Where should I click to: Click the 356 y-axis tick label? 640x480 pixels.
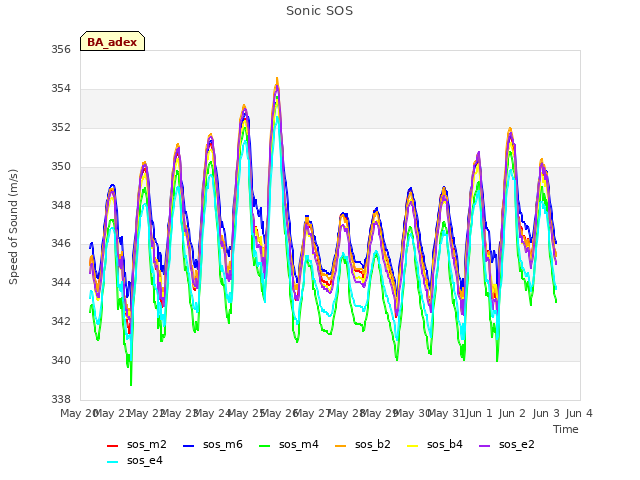pos(61,50)
